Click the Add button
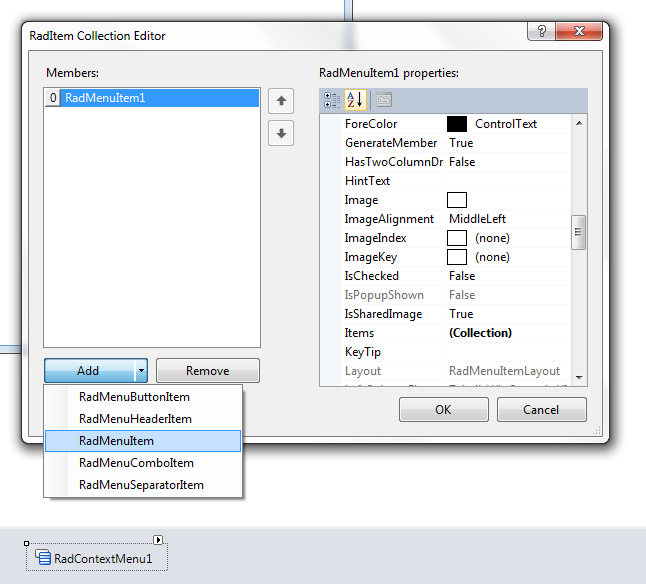Image resolution: width=646 pixels, height=584 pixels. pos(90,370)
